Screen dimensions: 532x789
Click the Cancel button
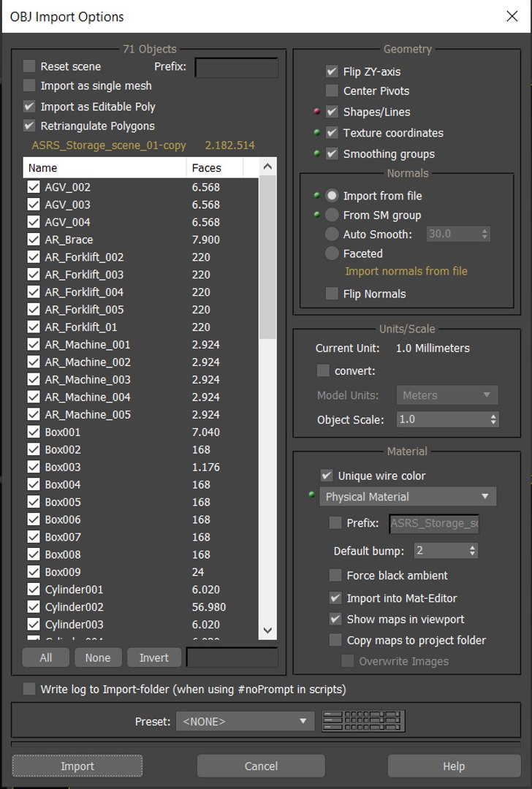click(x=261, y=766)
